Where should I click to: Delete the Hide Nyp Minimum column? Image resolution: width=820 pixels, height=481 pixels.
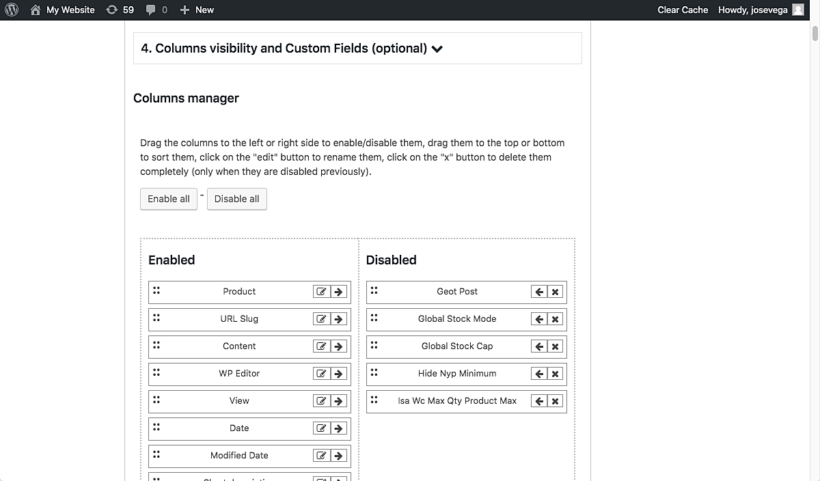[x=555, y=373]
